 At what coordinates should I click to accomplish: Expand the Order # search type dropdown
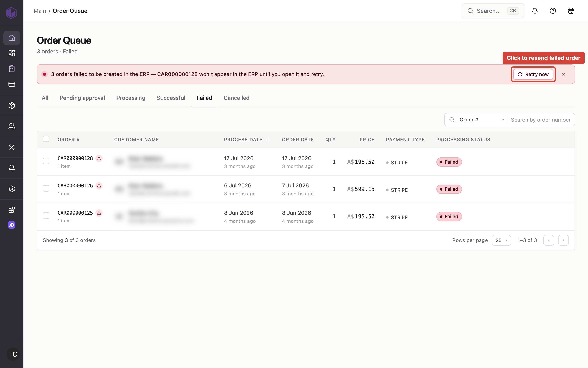481,120
